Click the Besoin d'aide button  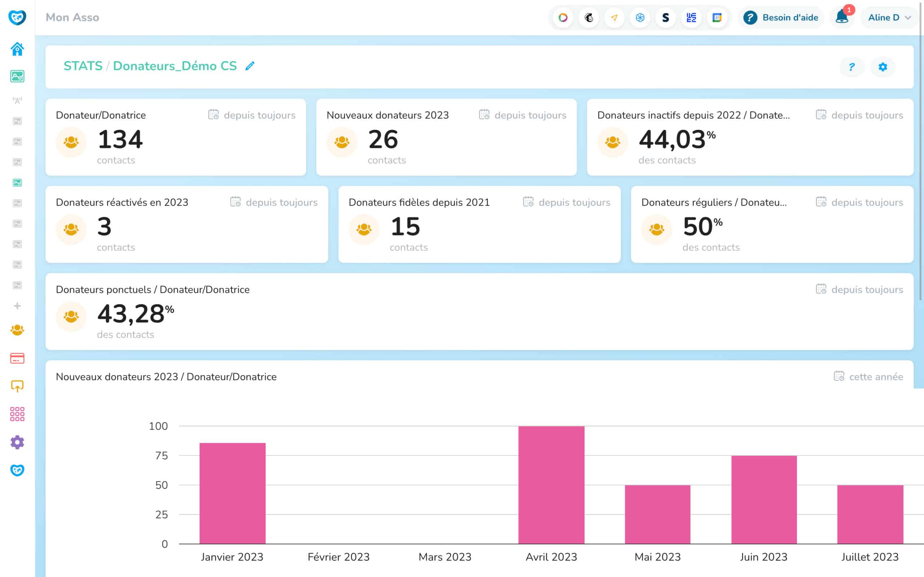click(781, 18)
